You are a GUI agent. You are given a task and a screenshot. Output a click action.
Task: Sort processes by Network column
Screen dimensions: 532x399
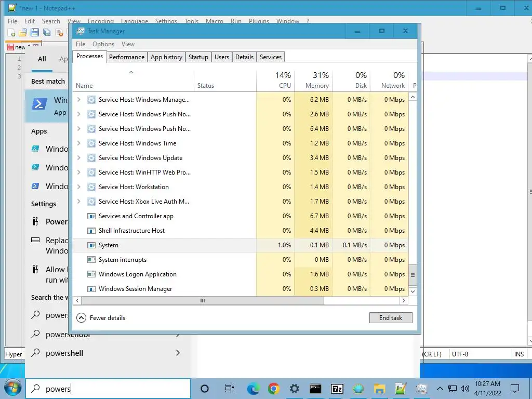click(x=389, y=81)
